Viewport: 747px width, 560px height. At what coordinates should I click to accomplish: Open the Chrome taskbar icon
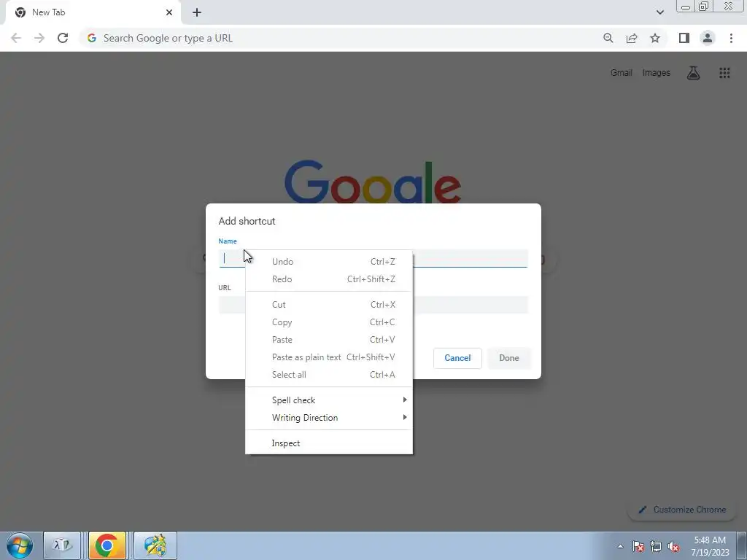(x=107, y=545)
